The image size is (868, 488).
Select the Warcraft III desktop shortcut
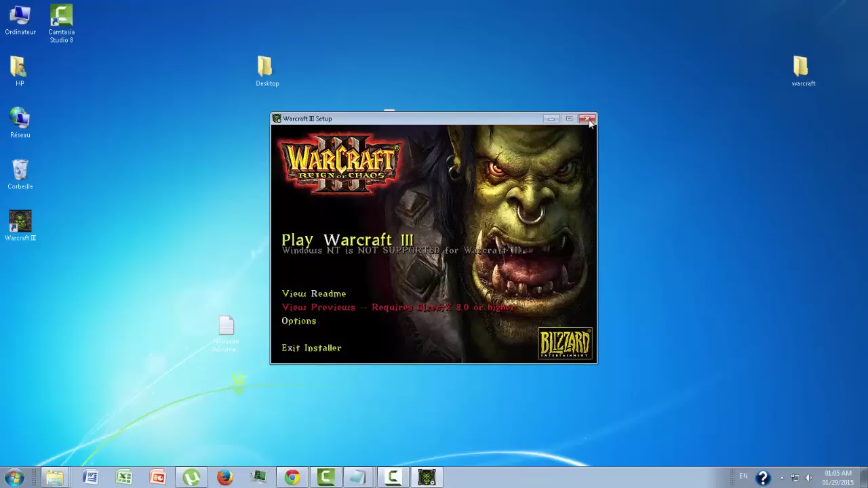coord(20,226)
